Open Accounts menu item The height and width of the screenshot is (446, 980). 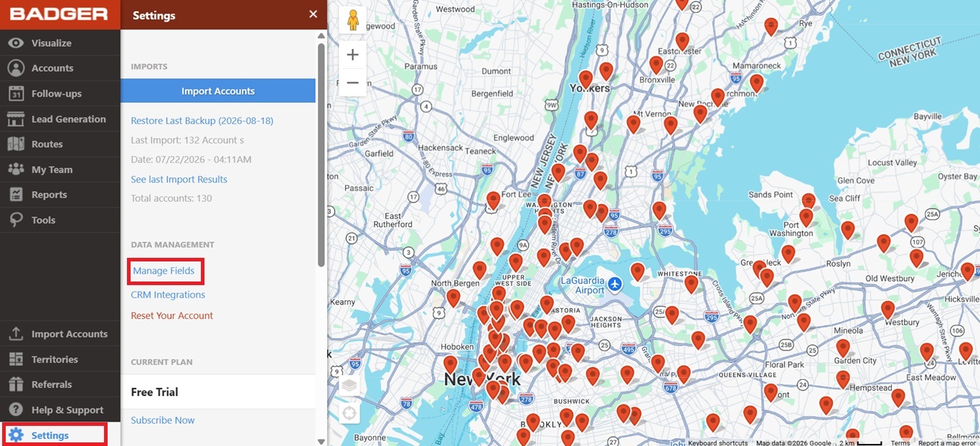pos(60,68)
